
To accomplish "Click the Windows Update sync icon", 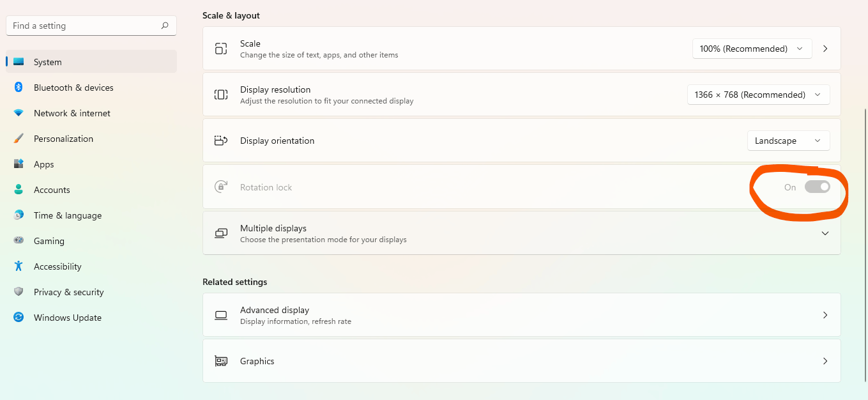I will pyautogui.click(x=19, y=318).
